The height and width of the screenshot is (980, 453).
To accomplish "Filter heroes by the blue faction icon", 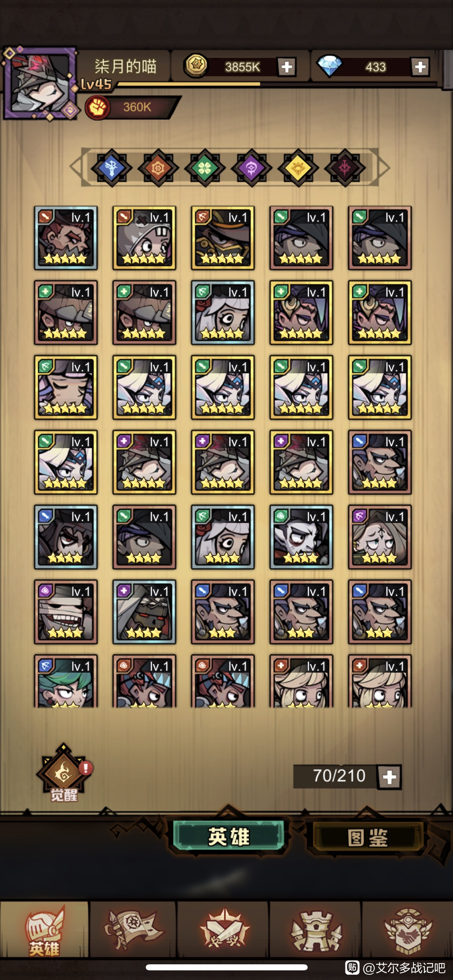I will click(112, 168).
